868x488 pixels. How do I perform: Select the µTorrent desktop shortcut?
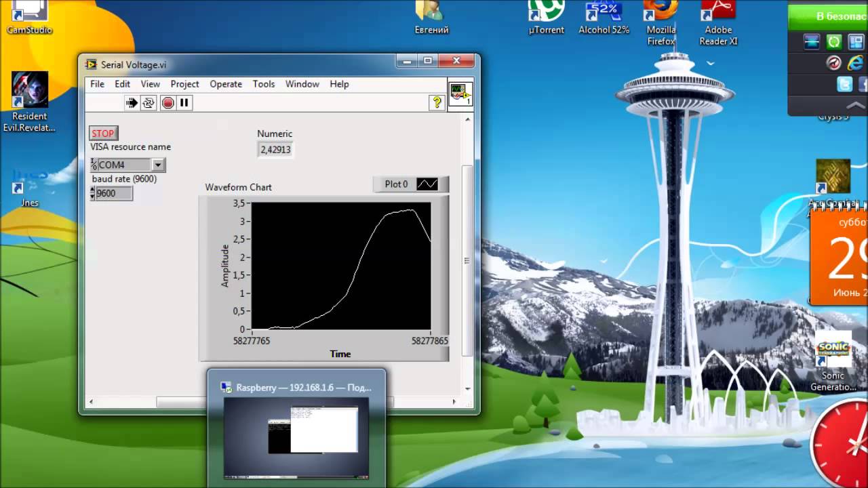click(x=546, y=18)
